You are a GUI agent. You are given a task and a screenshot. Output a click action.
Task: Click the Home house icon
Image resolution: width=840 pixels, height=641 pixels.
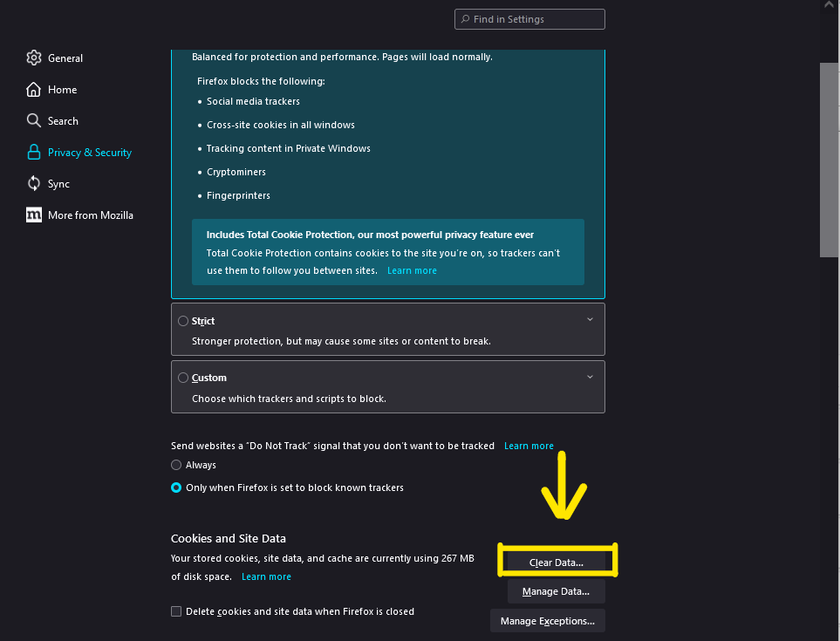[x=34, y=90]
